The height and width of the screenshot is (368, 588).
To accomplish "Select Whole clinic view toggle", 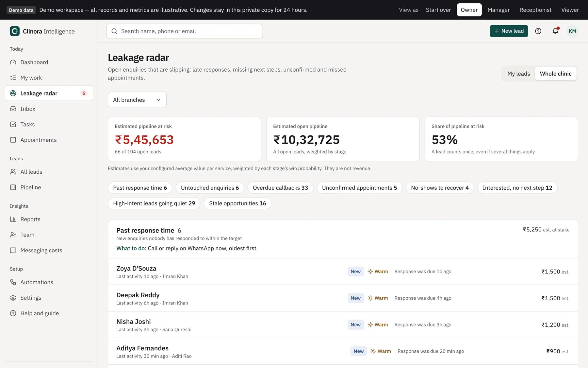I will coord(556,74).
